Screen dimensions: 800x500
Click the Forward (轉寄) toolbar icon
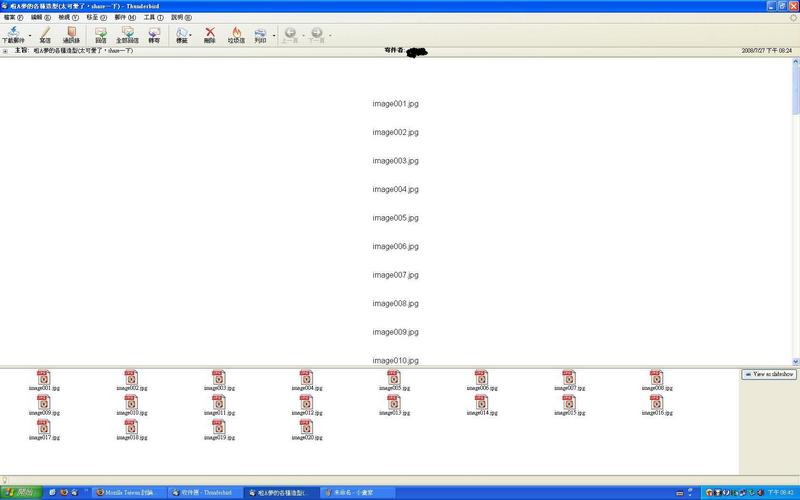tap(154, 32)
